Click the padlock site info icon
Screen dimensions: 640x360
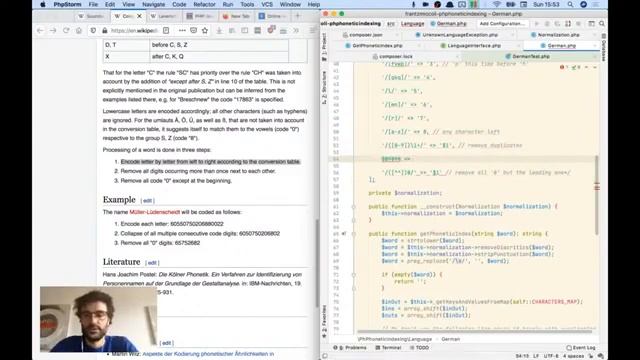click(104, 31)
